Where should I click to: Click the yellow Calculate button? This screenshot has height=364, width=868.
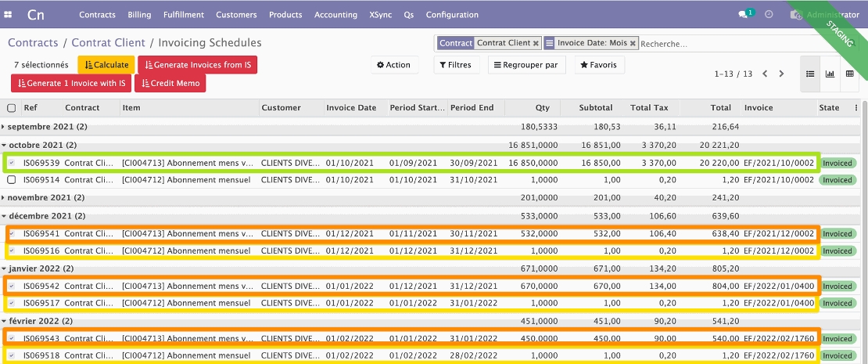tap(106, 65)
